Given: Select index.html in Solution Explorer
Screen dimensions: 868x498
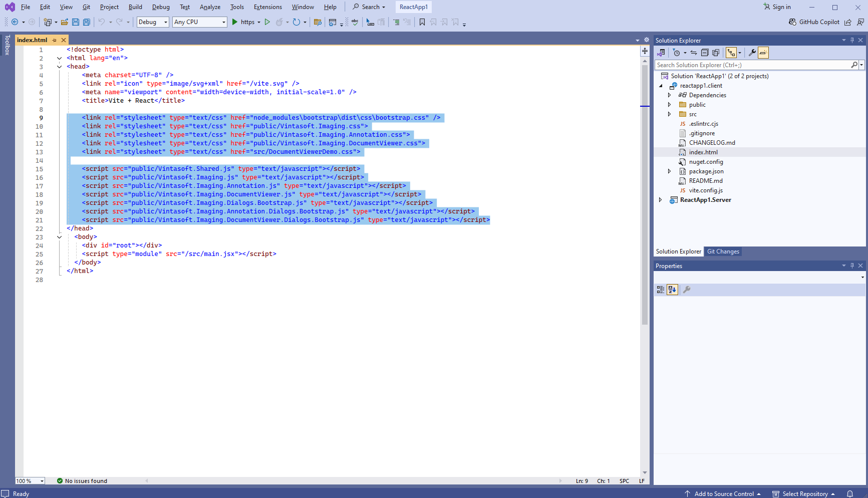Looking at the screenshot, I should click(x=703, y=152).
